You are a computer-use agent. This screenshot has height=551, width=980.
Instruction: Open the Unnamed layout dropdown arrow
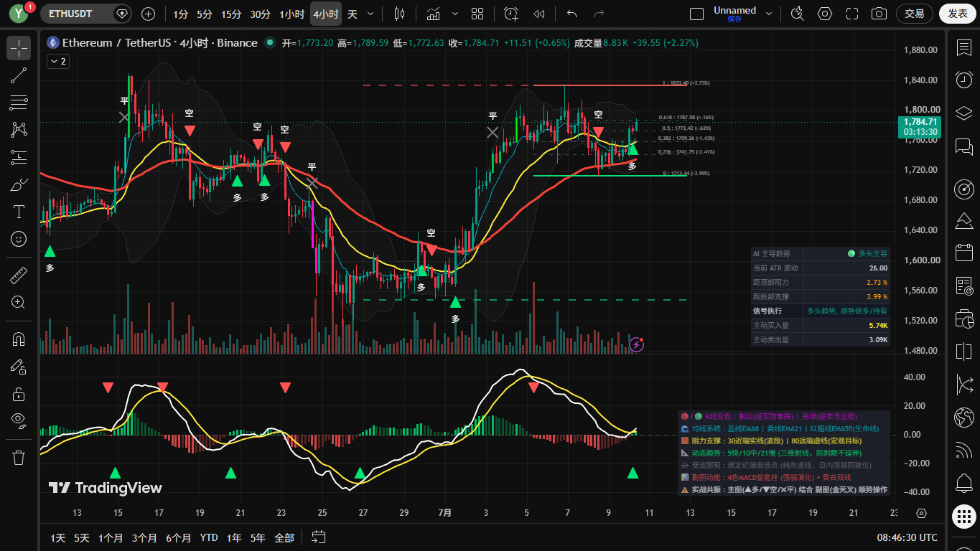pos(770,14)
